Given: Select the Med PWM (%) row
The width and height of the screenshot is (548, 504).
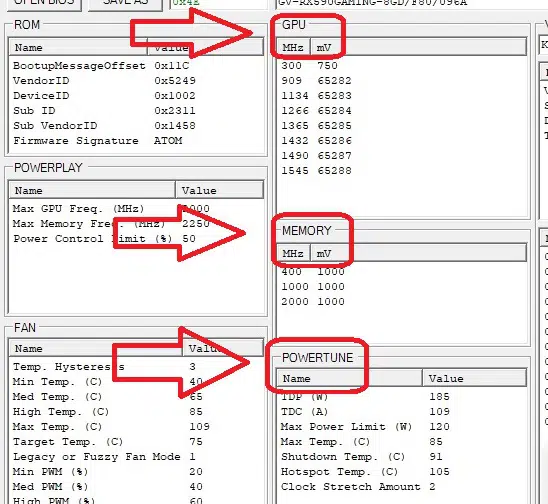Looking at the screenshot, I should (136, 487).
